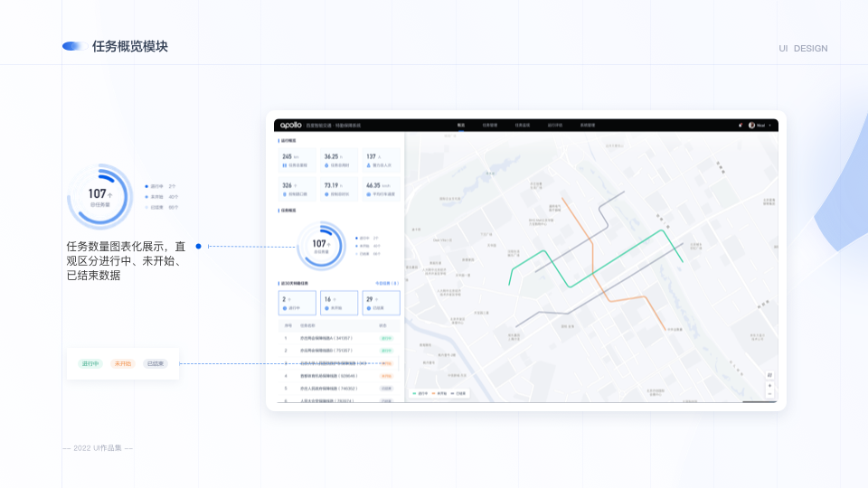Switch to the fifth tab in the top navigation
The image size is (868, 488).
[x=588, y=126]
